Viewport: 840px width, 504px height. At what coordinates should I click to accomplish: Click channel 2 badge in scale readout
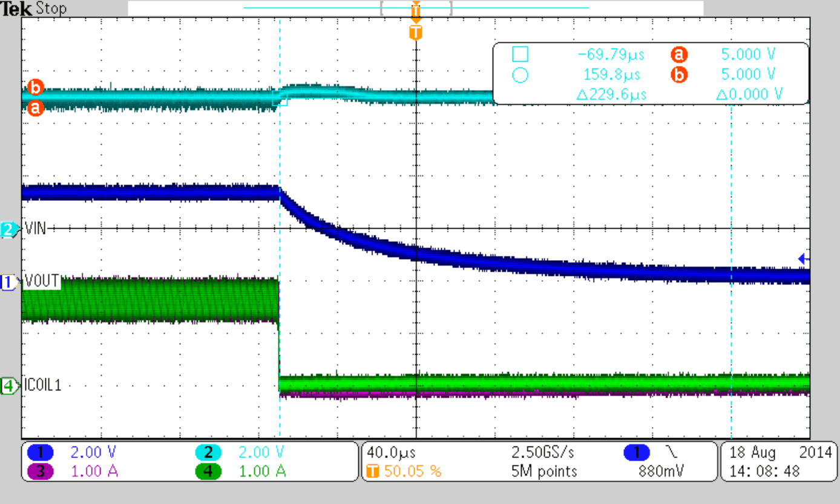[209, 453]
